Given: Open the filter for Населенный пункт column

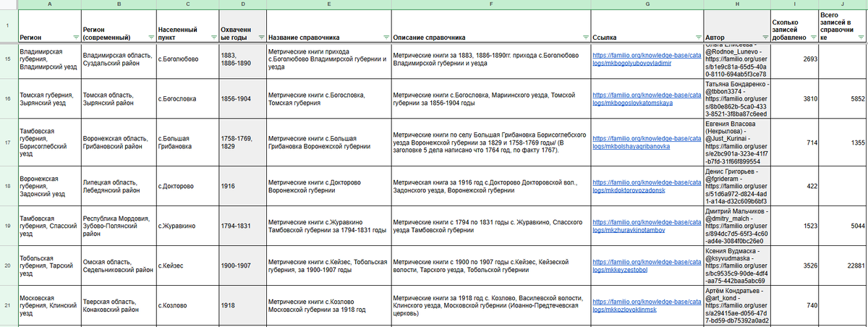Looking at the screenshot, I should (211, 38).
